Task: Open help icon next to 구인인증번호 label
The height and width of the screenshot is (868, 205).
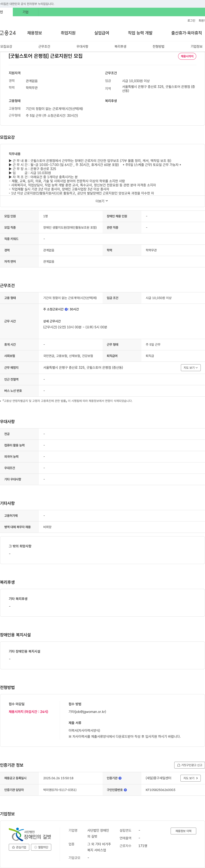Action: click(125, 790)
